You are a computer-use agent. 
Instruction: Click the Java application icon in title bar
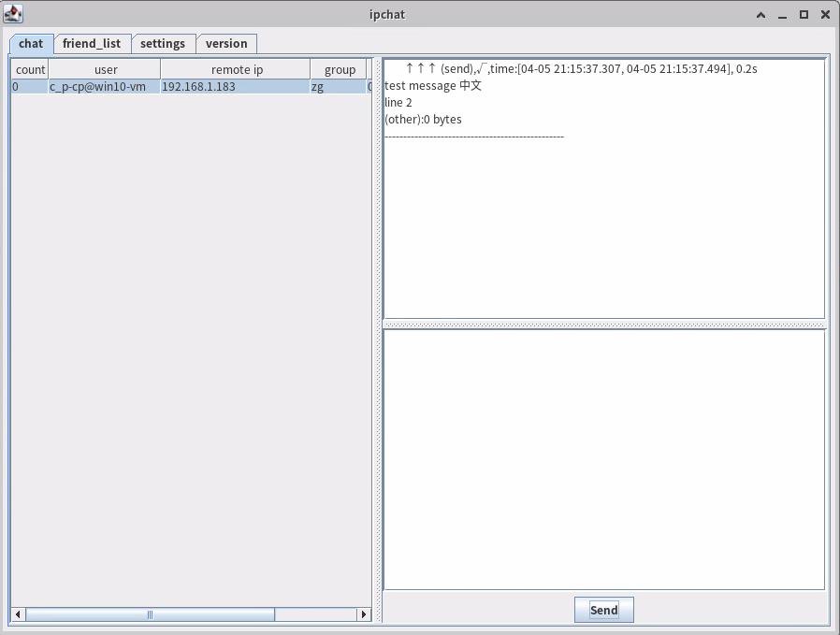(13, 14)
